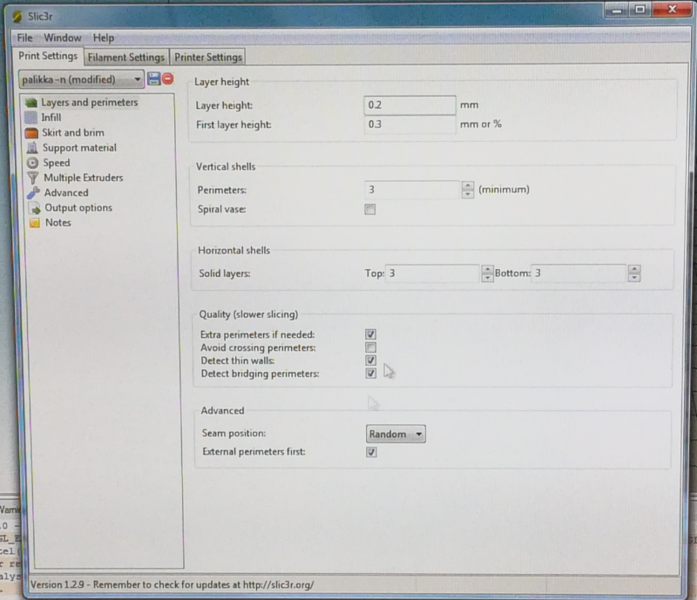Image resolution: width=697 pixels, height=600 pixels.
Task: Click the Skirt and brim icon
Action: click(32, 133)
